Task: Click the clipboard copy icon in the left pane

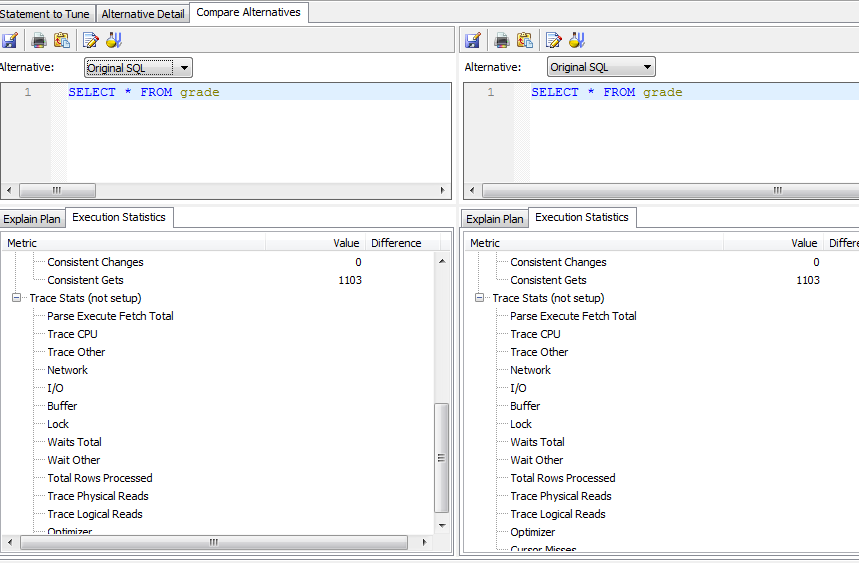Action: click(x=62, y=41)
